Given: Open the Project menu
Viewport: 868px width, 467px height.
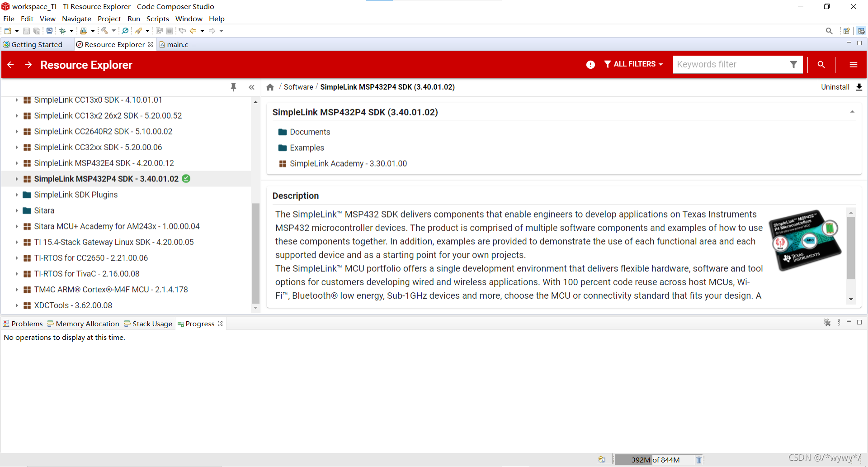Looking at the screenshot, I should coord(109,19).
